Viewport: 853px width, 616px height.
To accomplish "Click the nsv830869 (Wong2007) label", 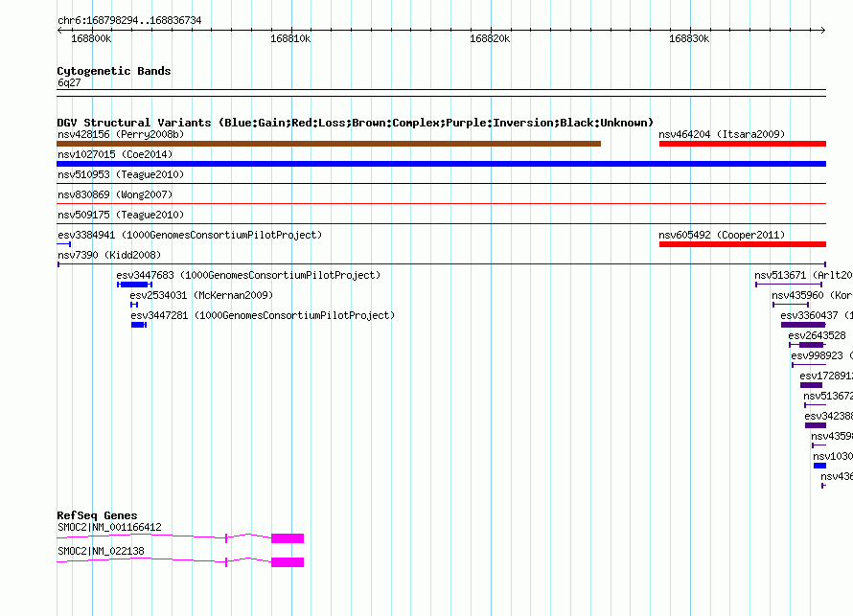I will 115,194.
